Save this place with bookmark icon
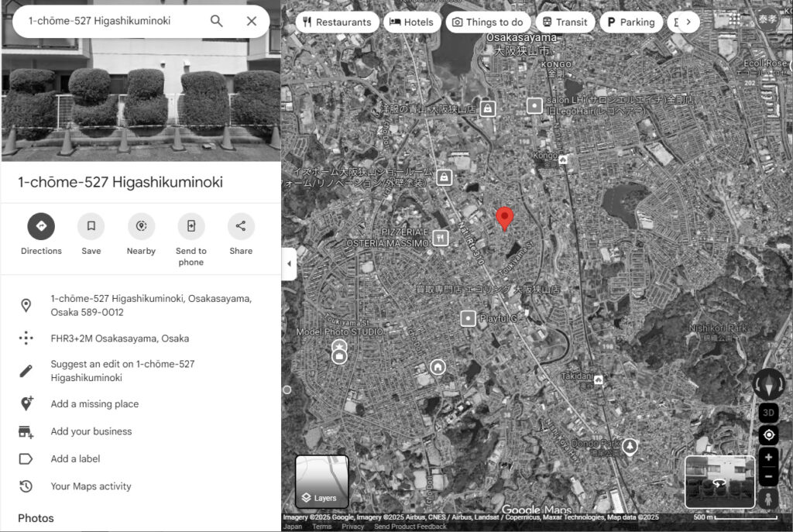Image resolution: width=793 pixels, height=532 pixels. tap(91, 227)
